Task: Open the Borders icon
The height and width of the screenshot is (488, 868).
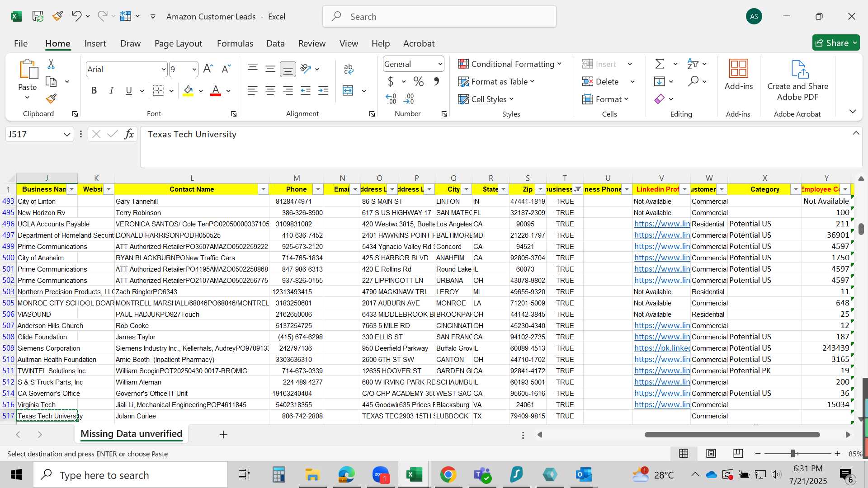Action: click(158, 90)
